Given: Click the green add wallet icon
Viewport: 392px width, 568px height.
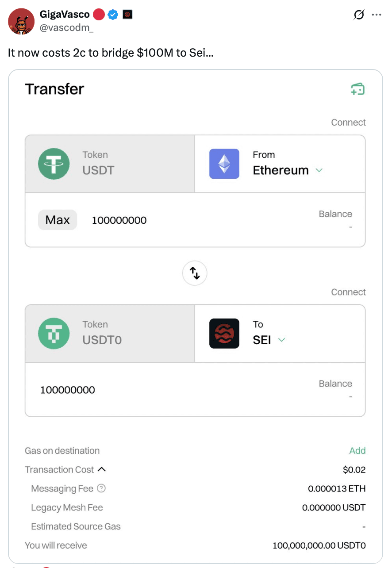Looking at the screenshot, I should pos(357,89).
